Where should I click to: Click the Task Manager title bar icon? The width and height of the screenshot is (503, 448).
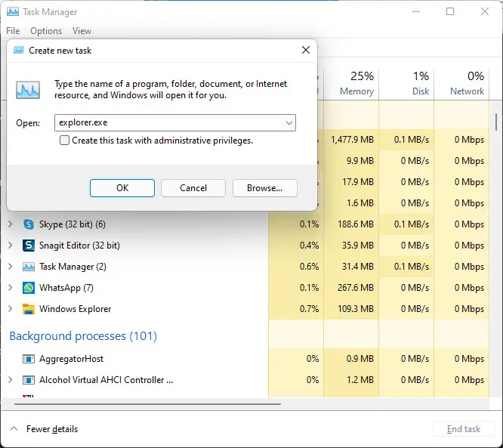point(13,12)
